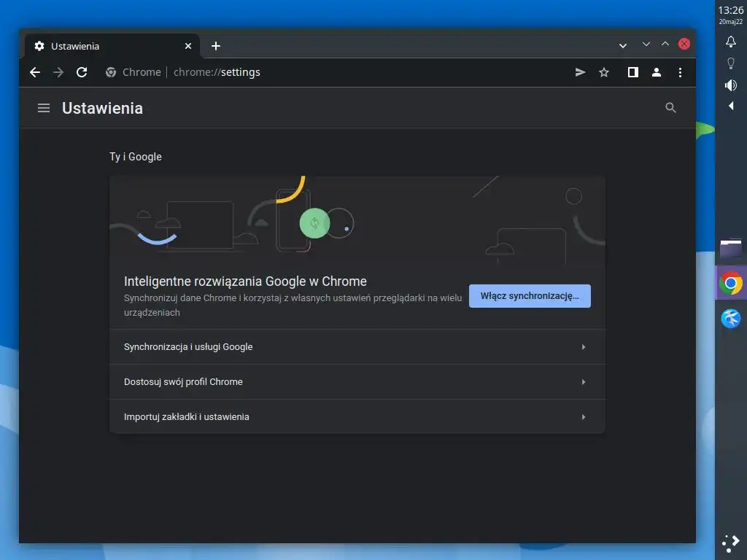Close the Ustawienia tab
Image resolution: width=747 pixels, height=560 pixels.
click(x=188, y=46)
